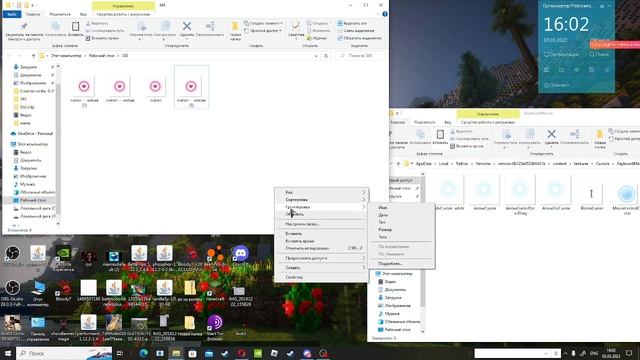Image resolution: width=640 pixels, height=360 pixels.
Task: Open Windows Start menu
Action: (x=8, y=353)
